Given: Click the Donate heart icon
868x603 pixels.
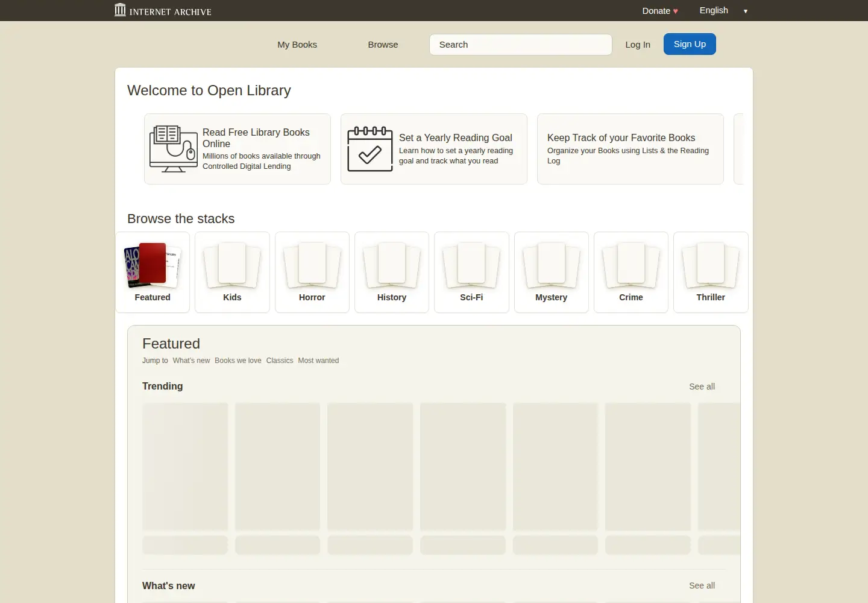Looking at the screenshot, I should click(x=676, y=11).
